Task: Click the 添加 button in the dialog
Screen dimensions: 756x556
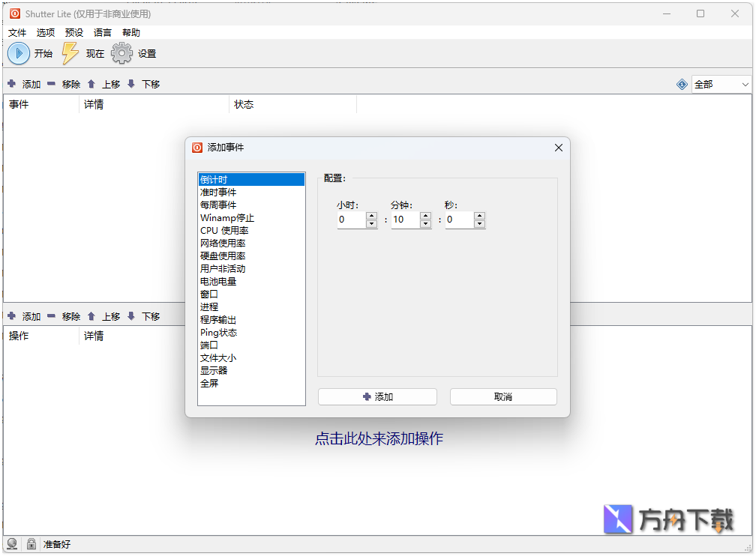Action: tap(377, 396)
